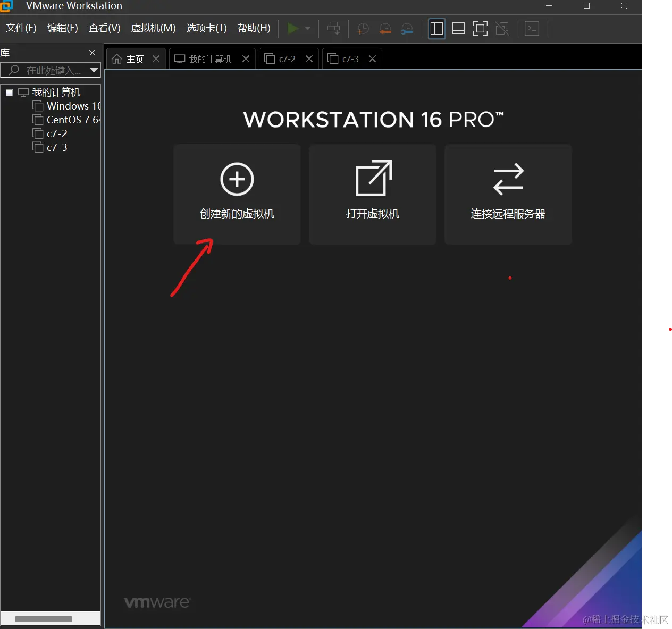Close the c7-2 tab
The height and width of the screenshot is (629, 672).
[309, 58]
